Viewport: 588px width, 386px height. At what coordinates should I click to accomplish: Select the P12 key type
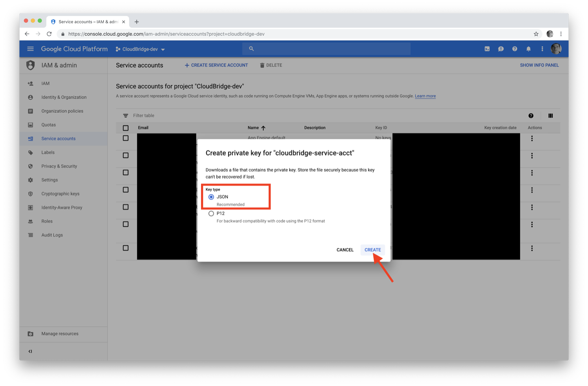pyautogui.click(x=211, y=214)
